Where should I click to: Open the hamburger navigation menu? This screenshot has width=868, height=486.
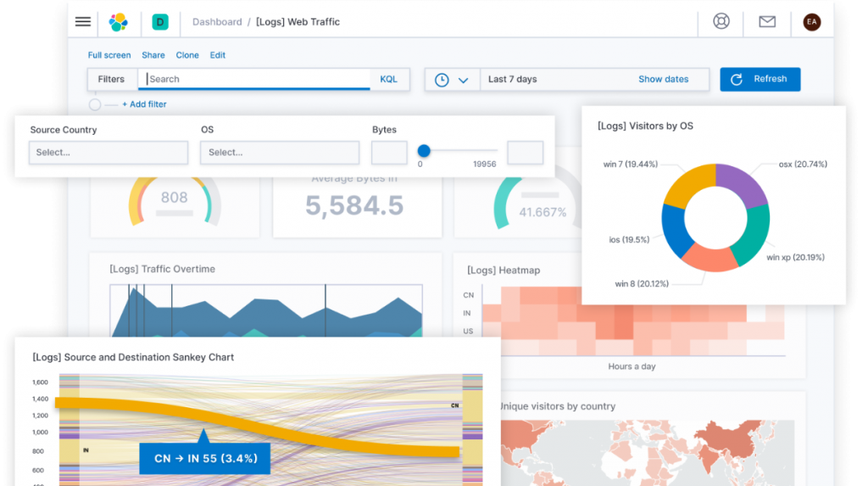(83, 21)
